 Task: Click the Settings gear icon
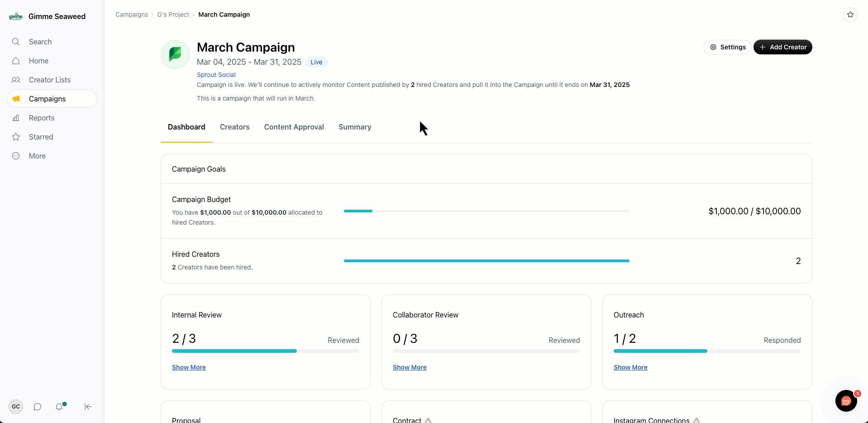pyautogui.click(x=713, y=47)
